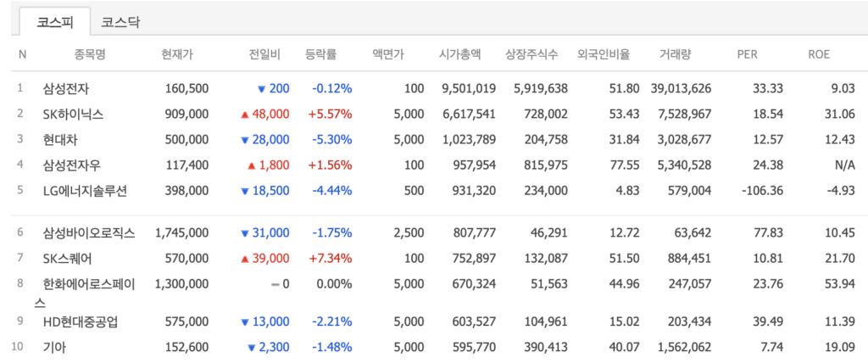Click the blue down arrow beside 31,000
This screenshot has height=363, width=868.
point(245,233)
